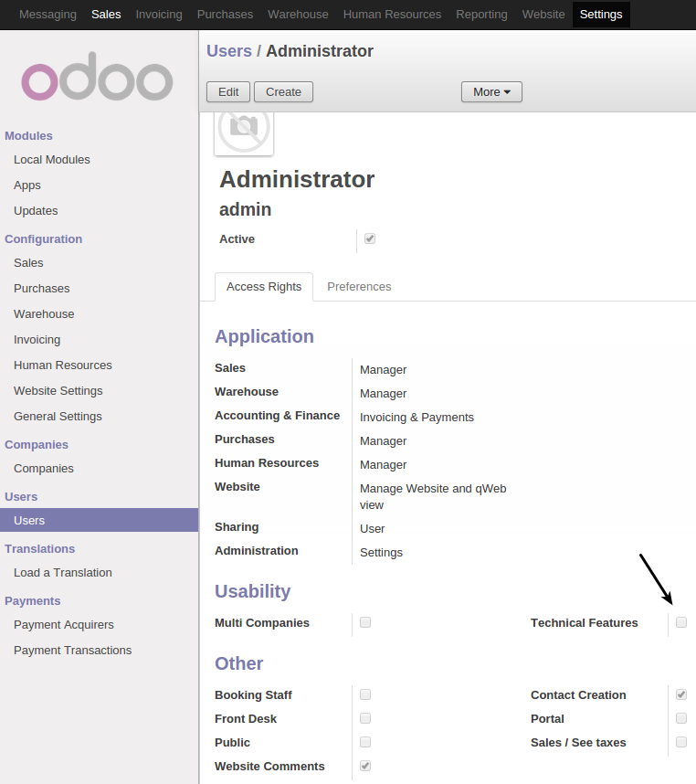
Task: Check the Booking Staff checkbox
Action: click(365, 694)
